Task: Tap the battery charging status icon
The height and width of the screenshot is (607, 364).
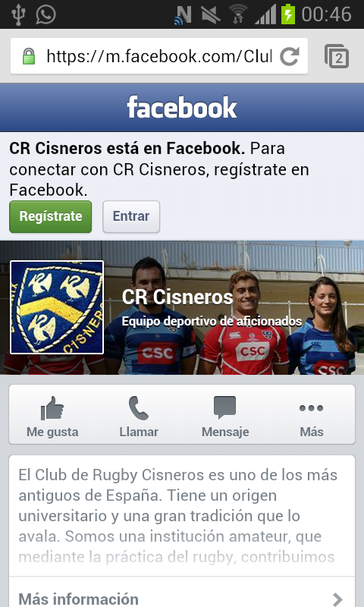Action: point(288,14)
